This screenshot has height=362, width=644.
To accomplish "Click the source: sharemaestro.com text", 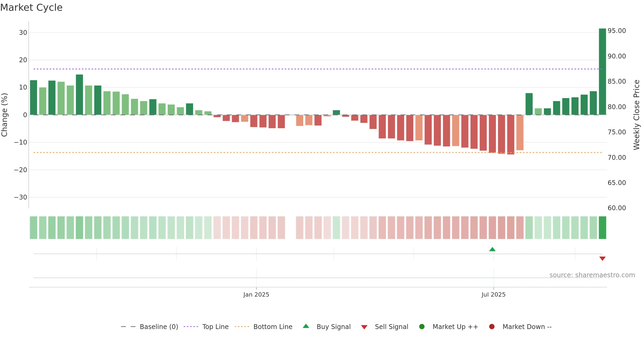I will point(592,275).
